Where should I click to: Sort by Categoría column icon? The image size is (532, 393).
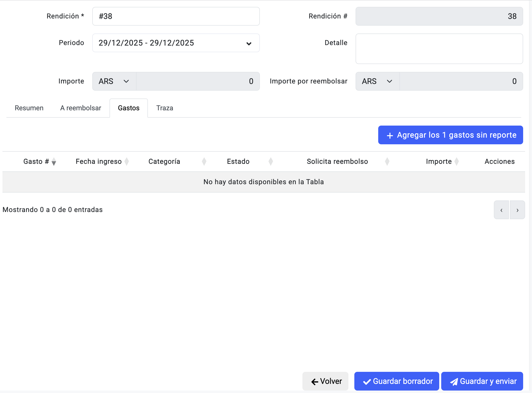coord(204,162)
